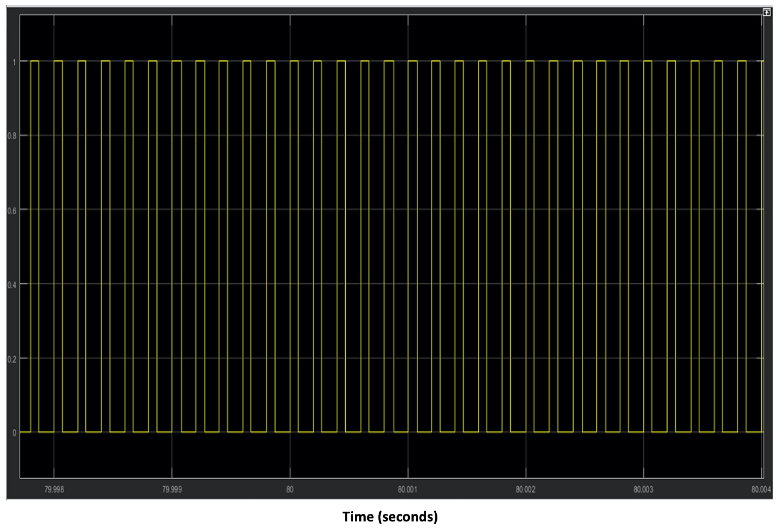Click the pulse top starting at 79.999
This screenshot has height=532, width=778.
point(176,61)
